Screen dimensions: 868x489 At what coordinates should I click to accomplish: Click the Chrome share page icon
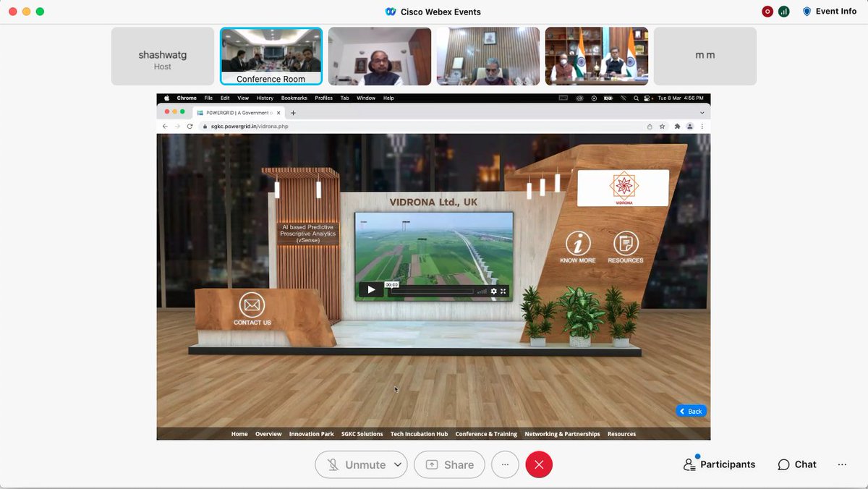click(x=650, y=126)
